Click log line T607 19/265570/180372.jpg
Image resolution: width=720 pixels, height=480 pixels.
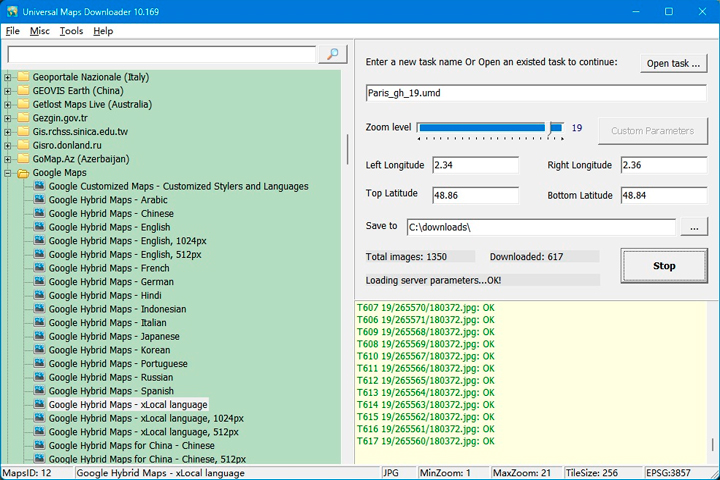click(426, 307)
